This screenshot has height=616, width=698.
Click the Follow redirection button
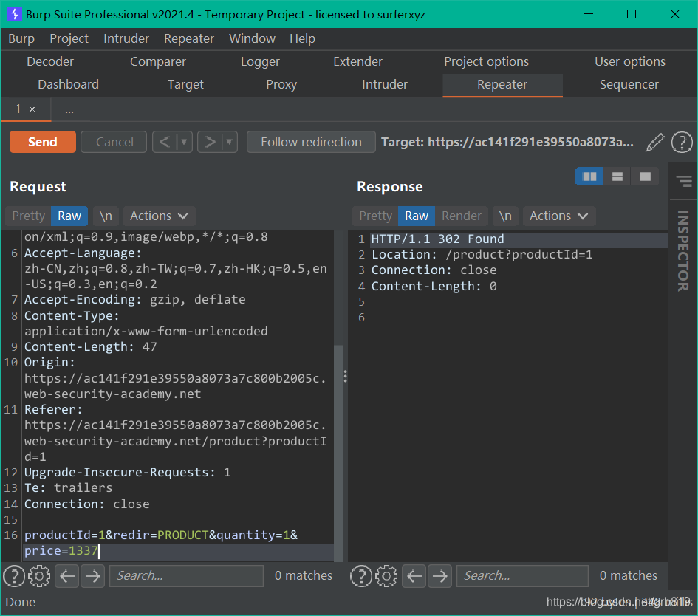pos(311,142)
